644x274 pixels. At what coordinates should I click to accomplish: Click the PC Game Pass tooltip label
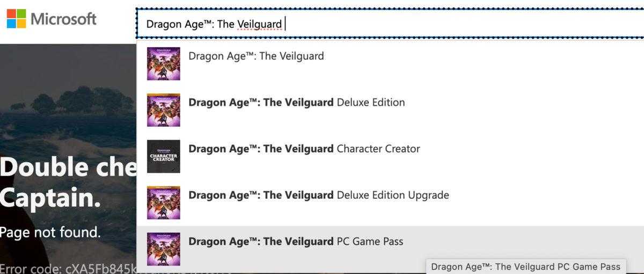525,266
